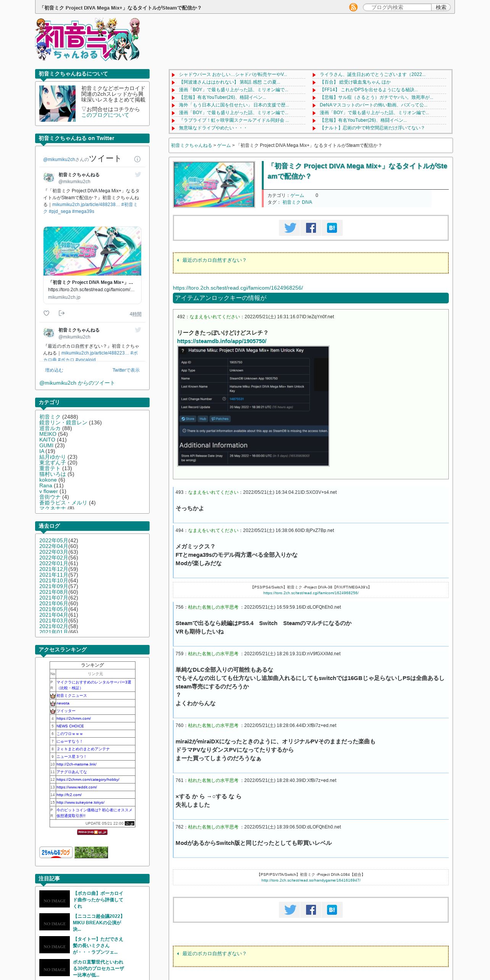The image size is (490, 980).
Task: Click the RANKING i2i.jp banner
Action: click(x=92, y=832)
